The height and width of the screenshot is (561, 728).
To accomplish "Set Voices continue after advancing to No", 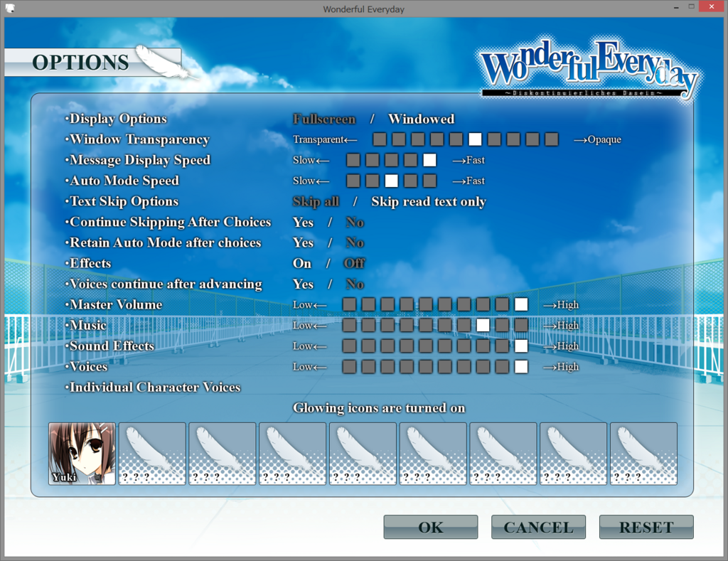I will [x=355, y=284].
